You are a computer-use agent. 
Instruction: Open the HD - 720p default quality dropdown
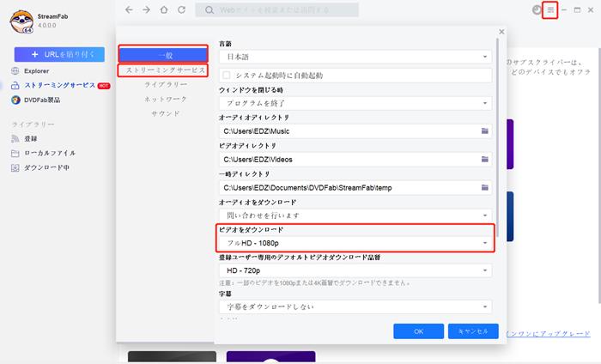coord(355,270)
